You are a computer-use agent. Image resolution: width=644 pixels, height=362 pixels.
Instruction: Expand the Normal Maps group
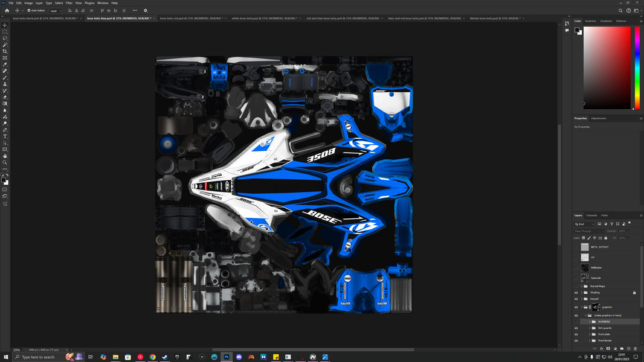pos(582,286)
